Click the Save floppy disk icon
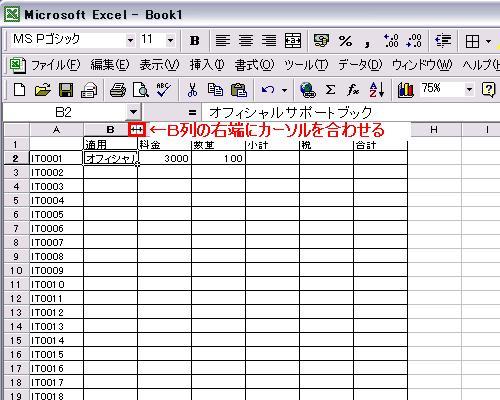Screen dimensions: 500x400 coord(66,90)
